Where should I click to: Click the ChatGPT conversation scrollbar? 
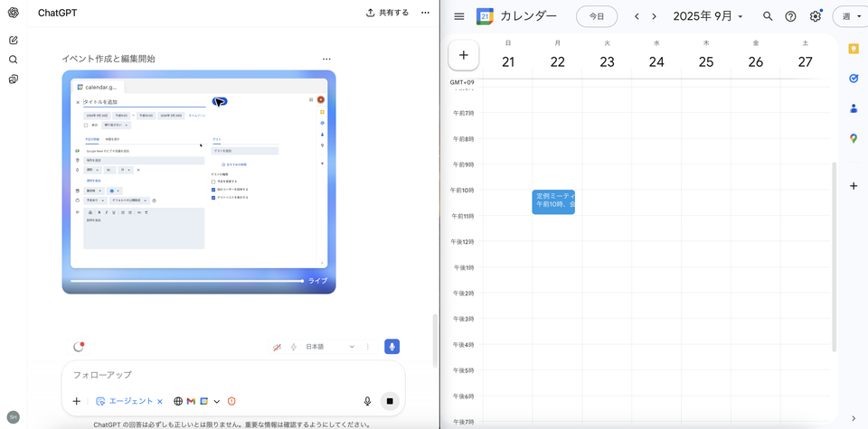(x=435, y=340)
